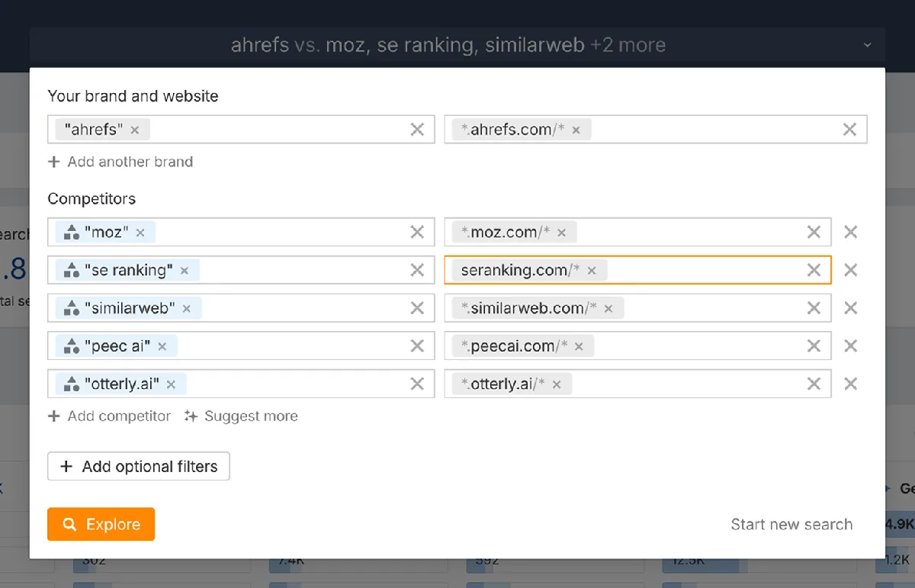Delete the moz competitor row
Image resolution: width=915 pixels, height=588 pixels.
[x=851, y=232]
